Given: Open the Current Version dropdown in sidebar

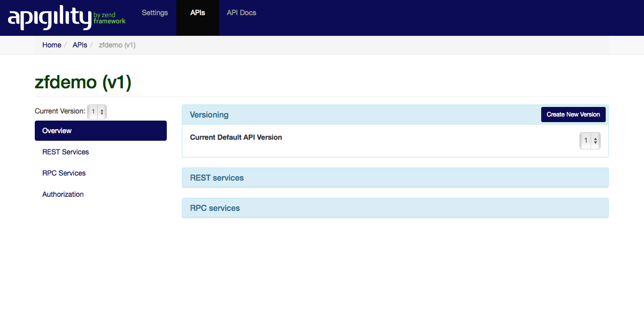Looking at the screenshot, I should pyautogui.click(x=97, y=111).
